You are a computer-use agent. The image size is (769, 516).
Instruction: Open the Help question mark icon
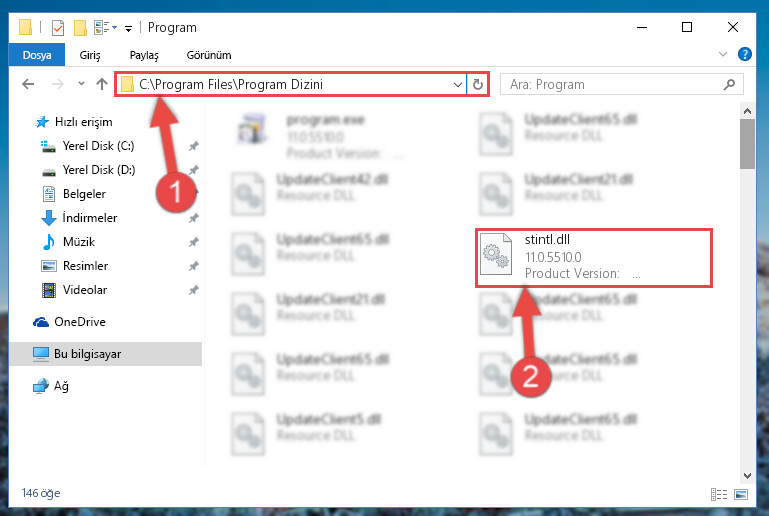tap(744, 54)
